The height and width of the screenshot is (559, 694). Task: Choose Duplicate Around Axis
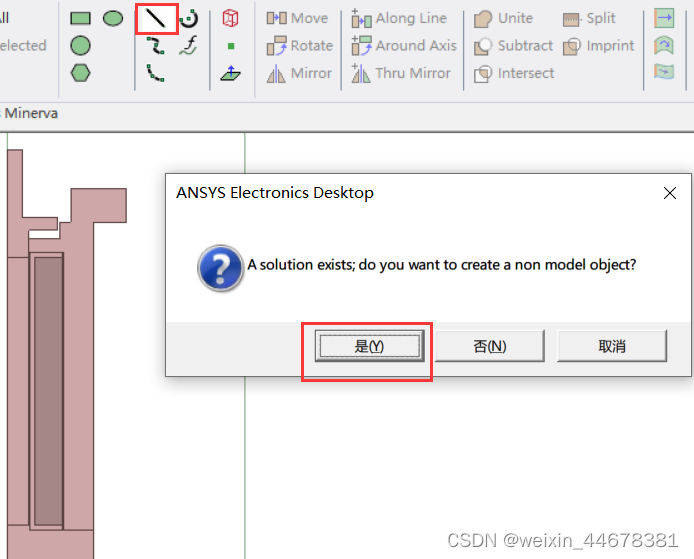[404, 46]
